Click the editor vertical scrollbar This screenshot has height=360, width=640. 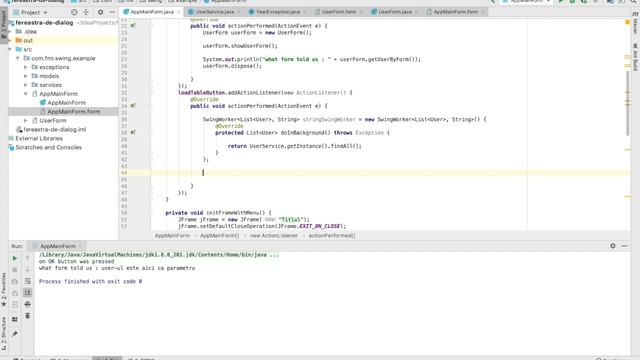(628, 102)
